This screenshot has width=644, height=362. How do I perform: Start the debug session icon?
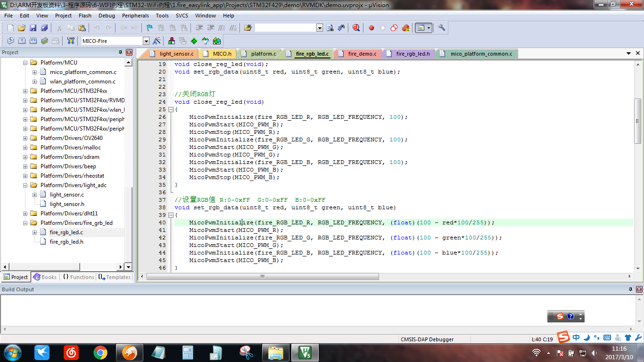point(356,28)
